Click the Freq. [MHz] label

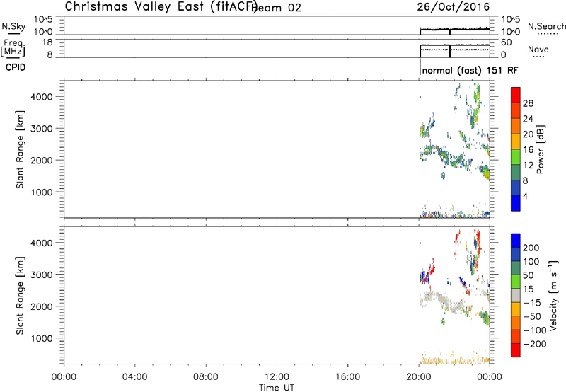tap(13, 48)
